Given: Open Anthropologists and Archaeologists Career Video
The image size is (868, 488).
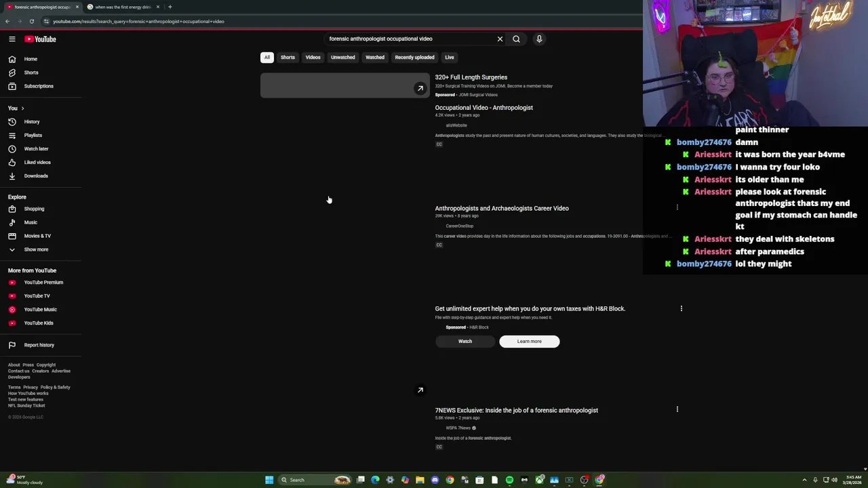Looking at the screenshot, I should click(502, 209).
